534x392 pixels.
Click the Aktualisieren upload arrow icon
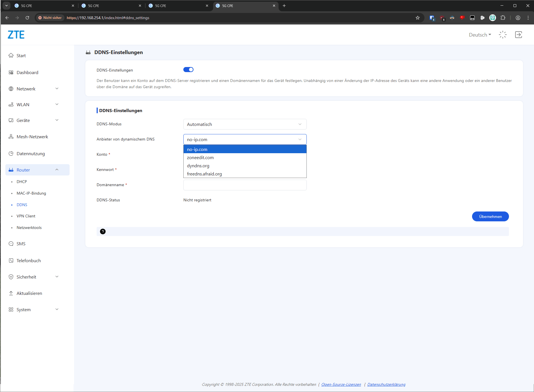tap(11, 293)
